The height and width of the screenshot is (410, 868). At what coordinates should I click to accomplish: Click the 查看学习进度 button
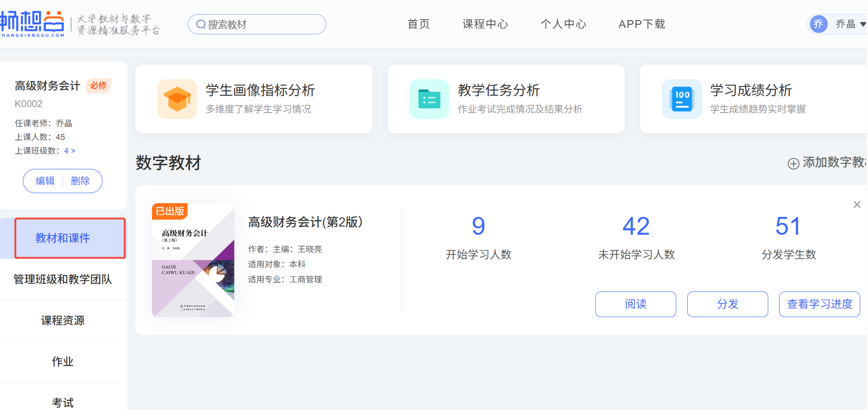click(x=819, y=304)
